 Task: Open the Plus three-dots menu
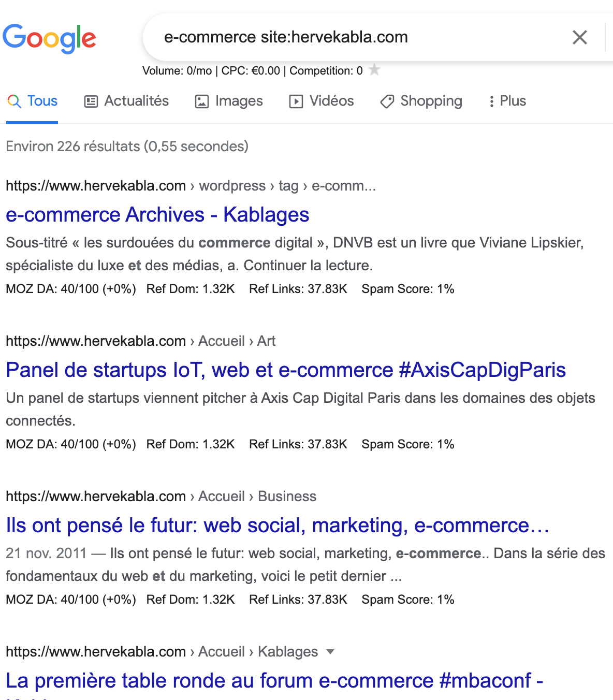click(491, 101)
